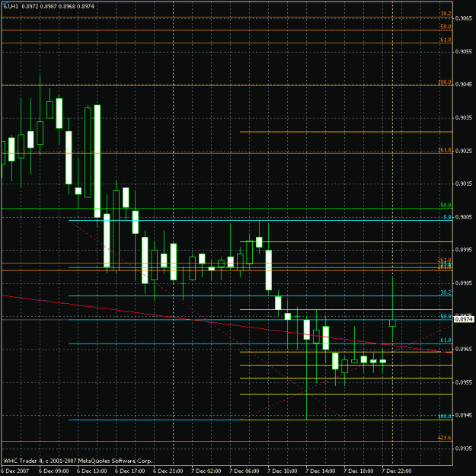The height and width of the screenshot is (476, 476).
Task: Click the current price tag 0.8974
Action: 464,319
